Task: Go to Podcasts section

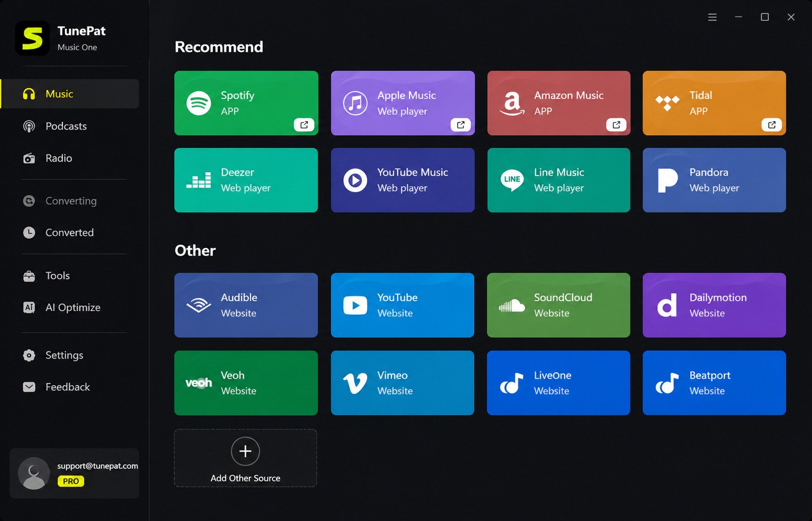Action: (x=70, y=126)
